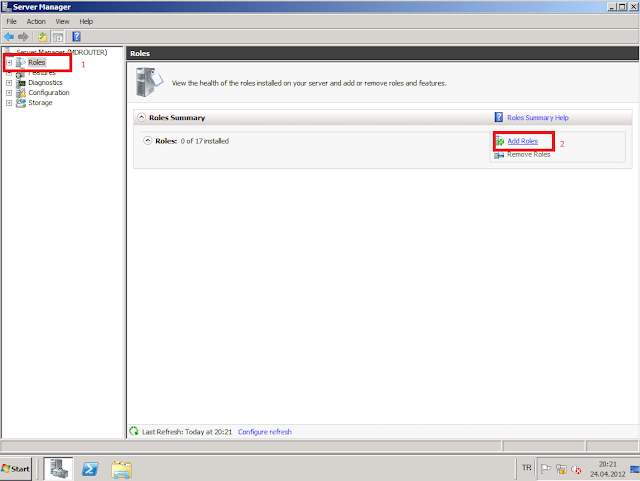This screenshot has height=481, width=640.
Task: Collapse the Roles Summary section
Action: coord(141,118)
